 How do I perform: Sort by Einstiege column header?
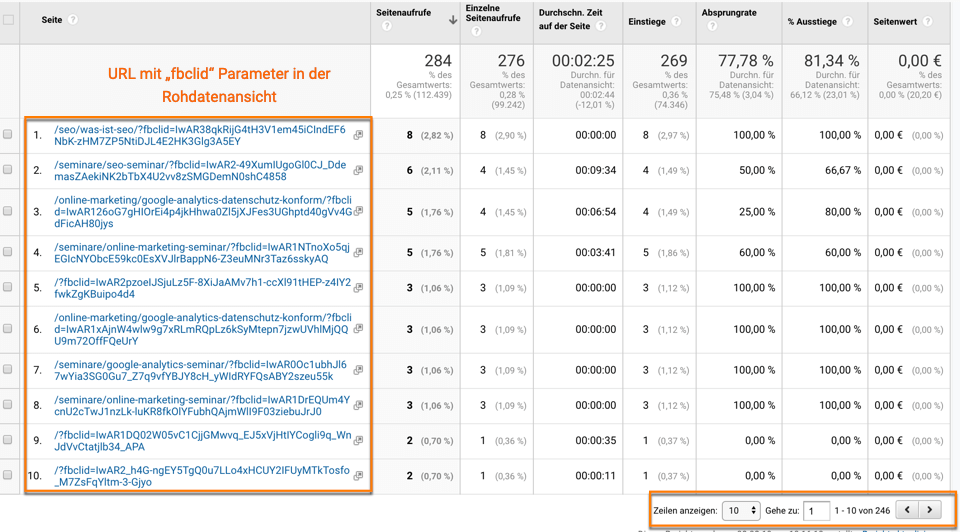pyautogui.click(x=647, y=21)
